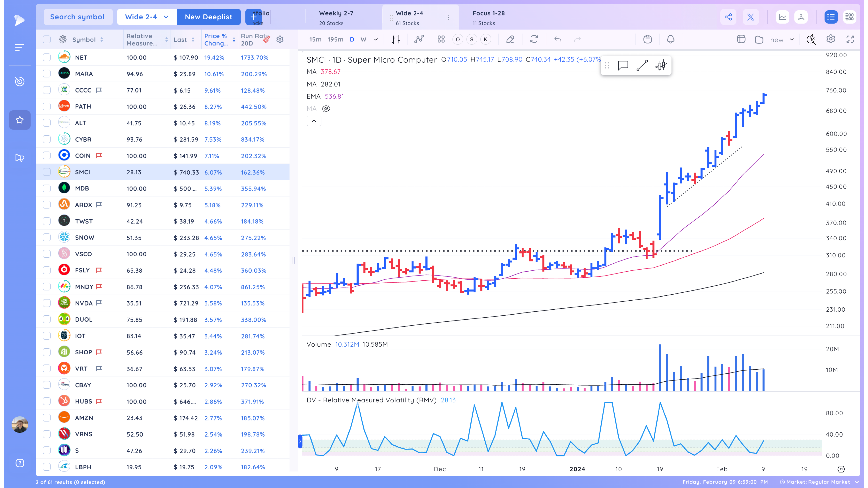
Task: Select the comment note tool in floating toolbar
Action: click(623, 65)
